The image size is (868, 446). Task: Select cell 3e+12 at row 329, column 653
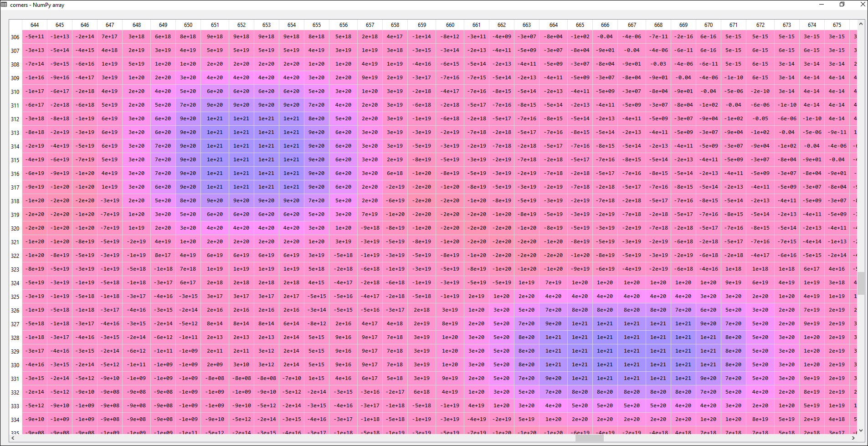tap(267, 351)
